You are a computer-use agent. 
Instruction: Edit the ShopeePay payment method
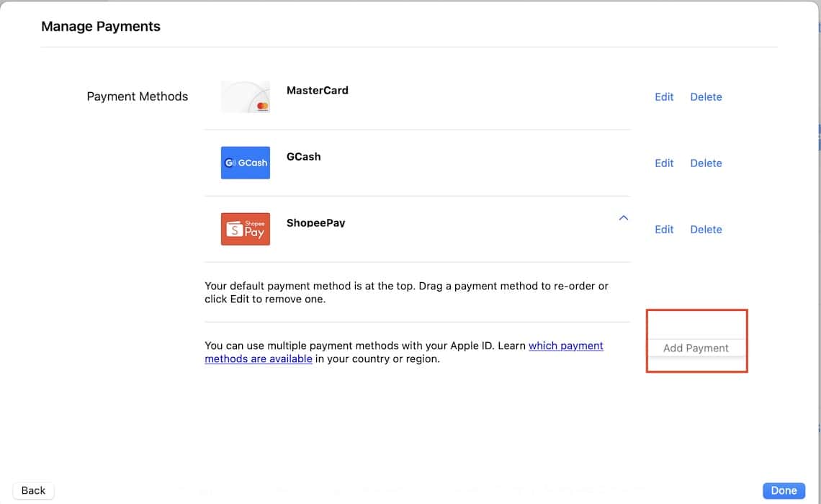click(664, 229)
